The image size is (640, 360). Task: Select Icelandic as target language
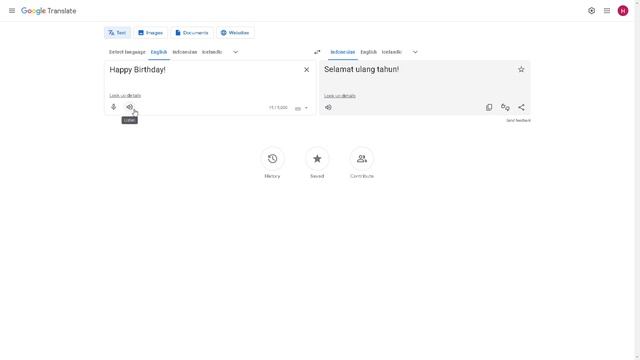point(391,52)
